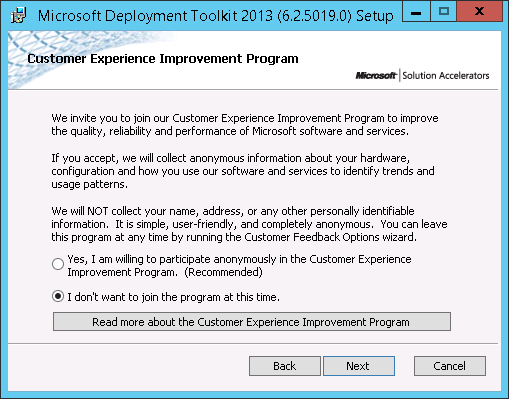
Task: Minimize the Setup window
Action: coord(416,11)
